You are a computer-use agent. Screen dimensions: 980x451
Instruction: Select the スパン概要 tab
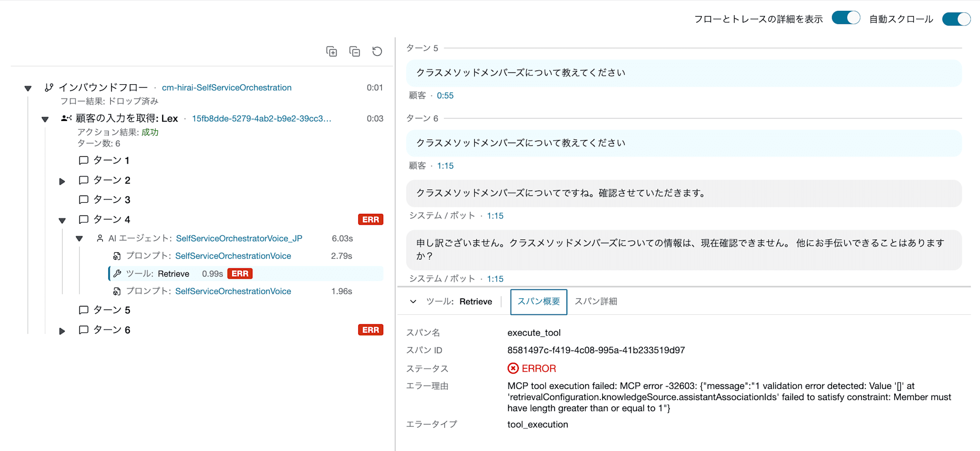539,302
